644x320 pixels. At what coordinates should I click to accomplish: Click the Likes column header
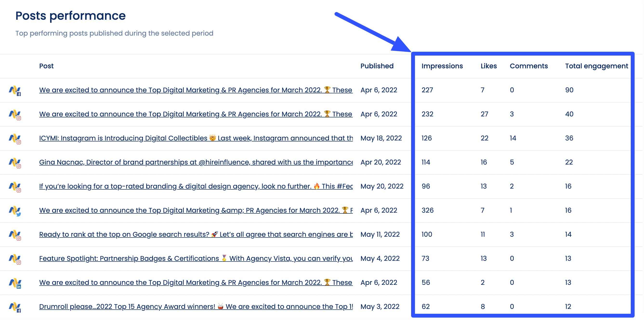pos(488,66)
